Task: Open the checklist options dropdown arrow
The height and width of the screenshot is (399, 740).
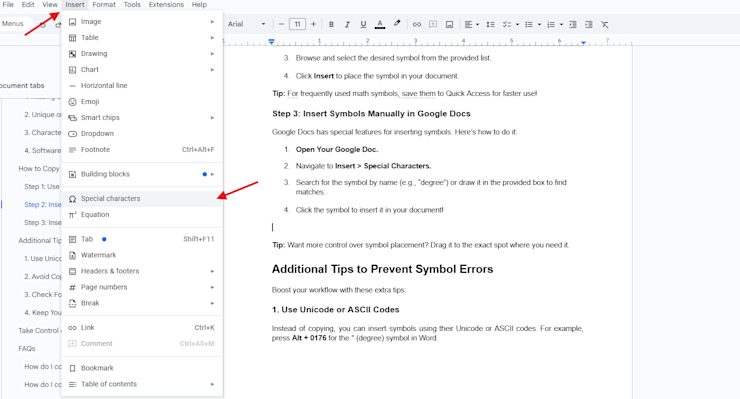Action: [517, 25]
